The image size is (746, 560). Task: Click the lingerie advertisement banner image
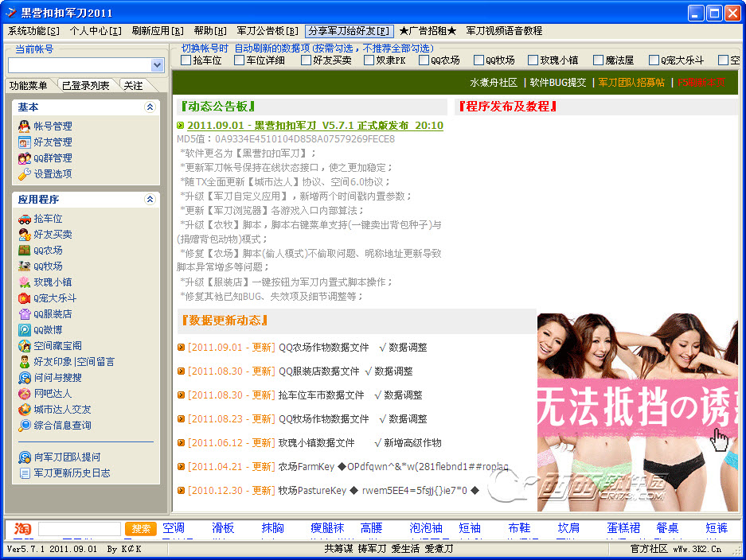[x=637, y=411]
